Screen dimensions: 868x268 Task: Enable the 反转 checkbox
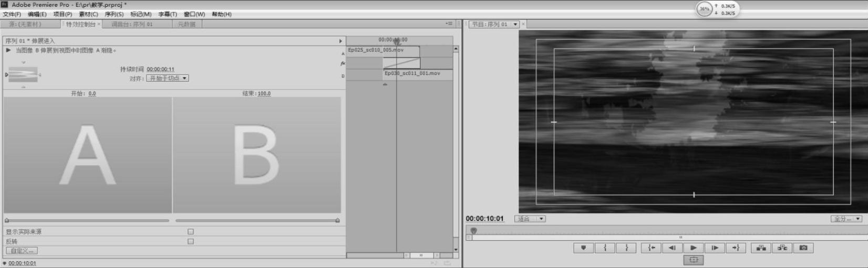[x=191, y=241]
